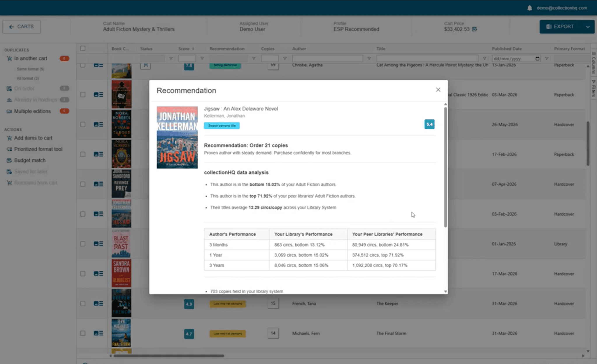Check the box for the 17-Feb-2026 row
The image size is (597, 364).
(x=83, y=154)
